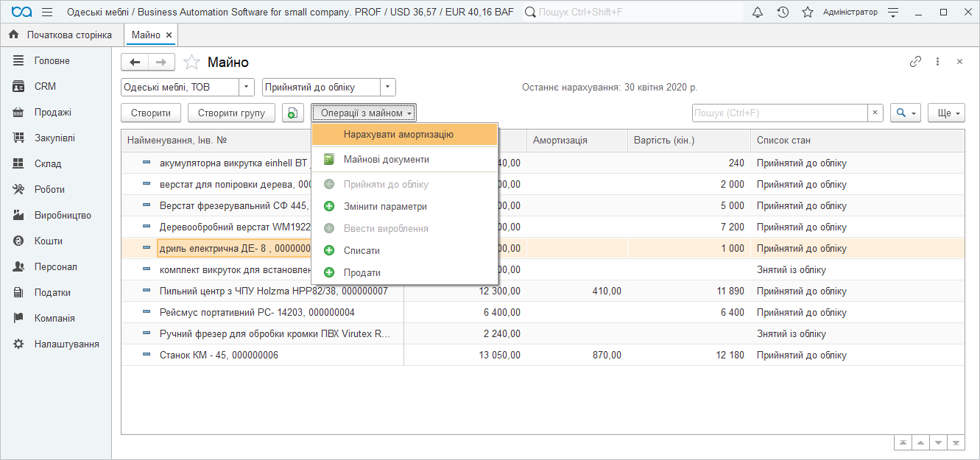
Task: Switch to the Початкова сторінка tab
Action: pos(61,35)
